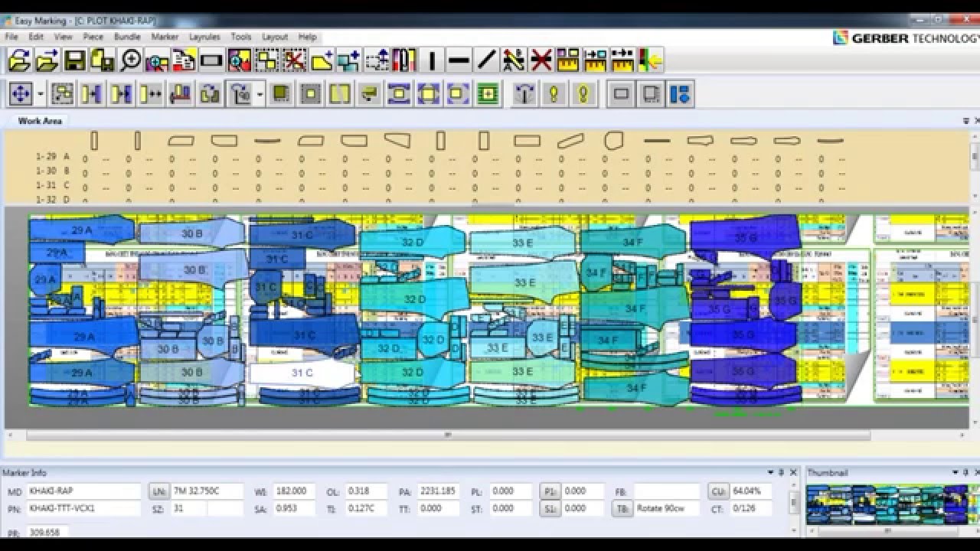
Task: Click the four-way blue arrows move icon
Action: tap(21, 94)
